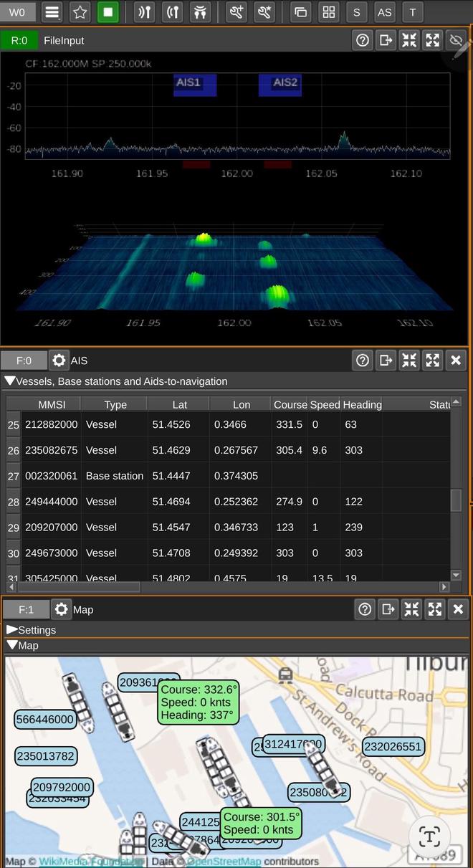This screenshot has height=868, width=473.
Task: Maximize the AIS window
Action: (x=433, y=361)
